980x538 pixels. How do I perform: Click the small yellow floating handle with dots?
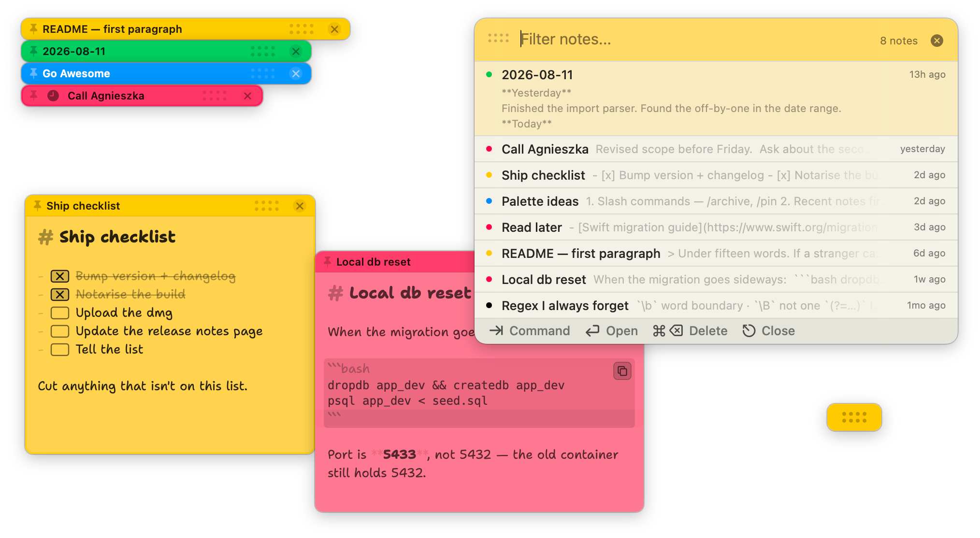pos(854,417)
